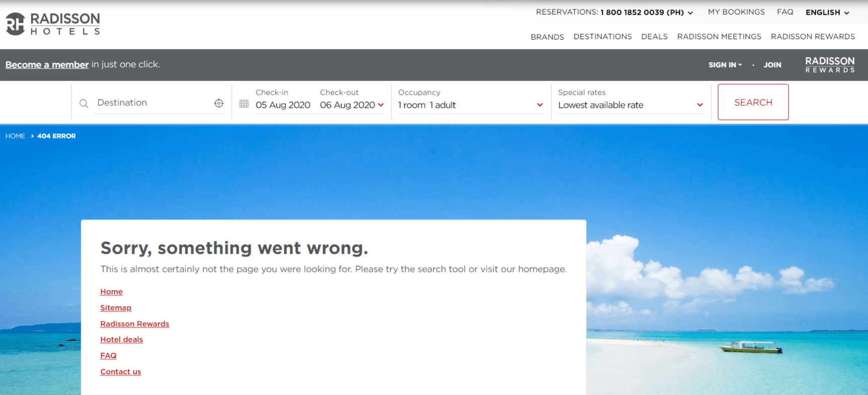Open the calendar icon for dates

[244, 104]
